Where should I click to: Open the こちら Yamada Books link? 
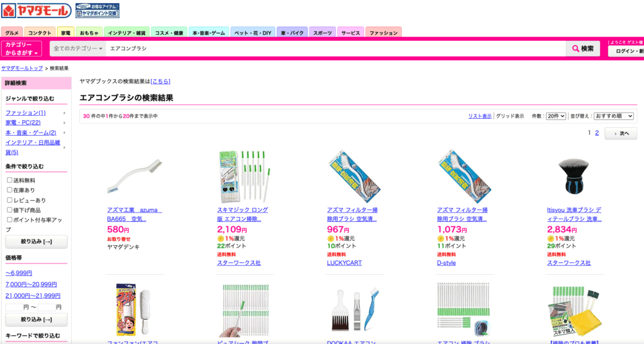(x=160, y=81)
